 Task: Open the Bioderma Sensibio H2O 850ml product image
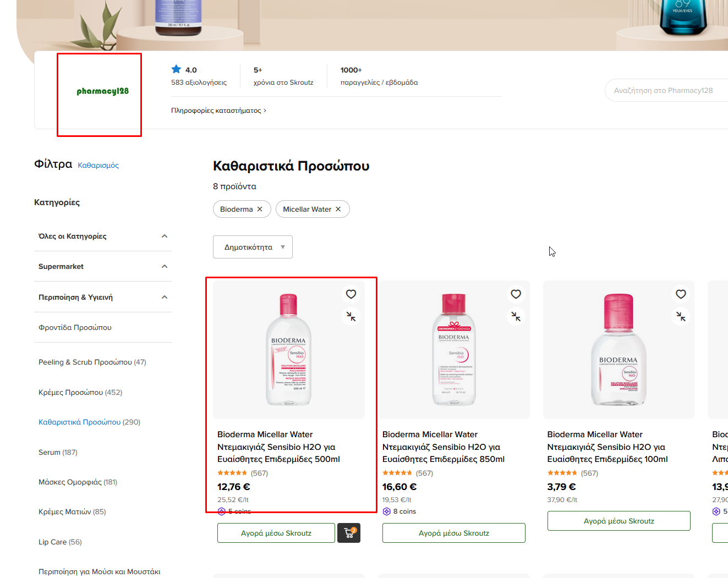[454, 350]
